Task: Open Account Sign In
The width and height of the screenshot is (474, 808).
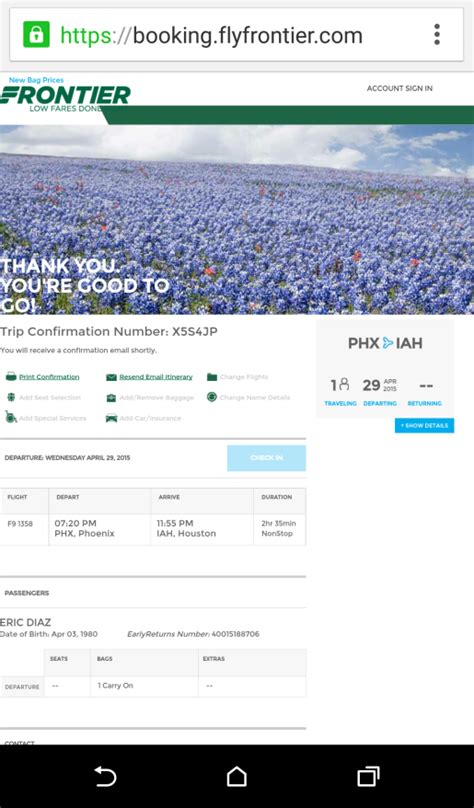Action: click(x=400, y=89)
